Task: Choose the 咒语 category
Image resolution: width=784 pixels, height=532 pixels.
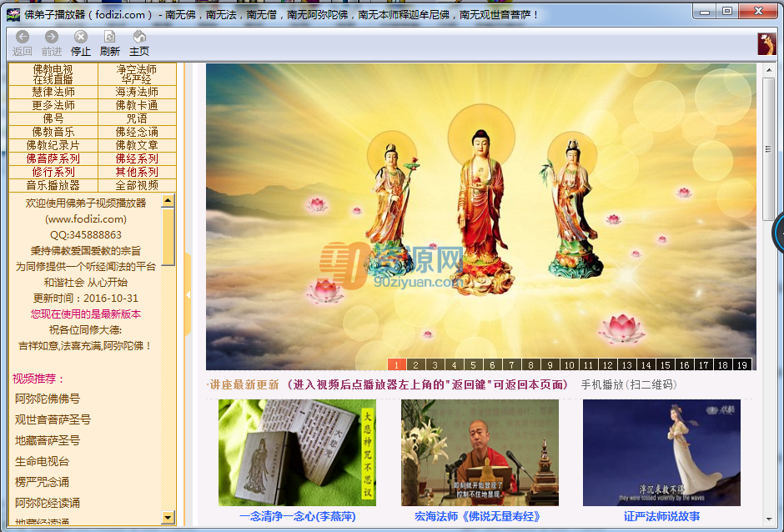Action: click(x=137, y=118)
